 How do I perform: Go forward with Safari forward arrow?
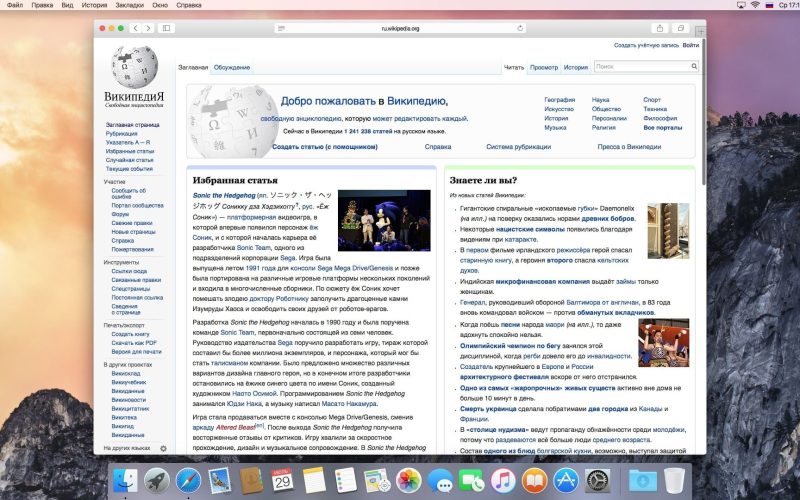[148, 28]
